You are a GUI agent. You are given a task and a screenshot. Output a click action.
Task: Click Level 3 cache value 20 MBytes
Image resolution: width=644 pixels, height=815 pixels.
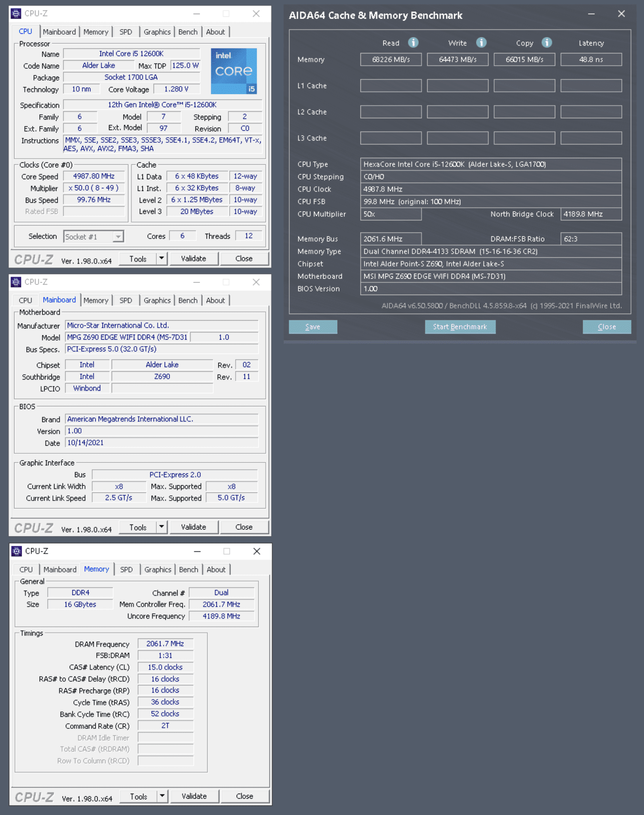coord(197,212)
